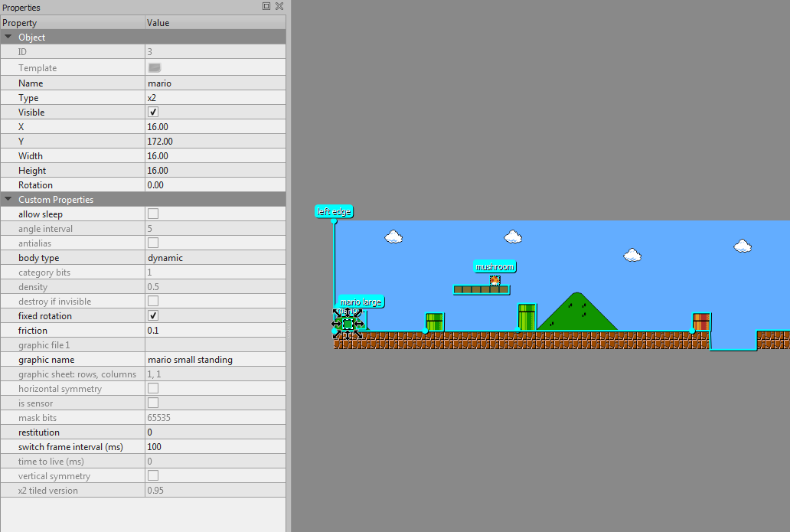Viewport: 790px width, 532px height.
Task: Enable the is sensor checkbox
Action: 153,403
